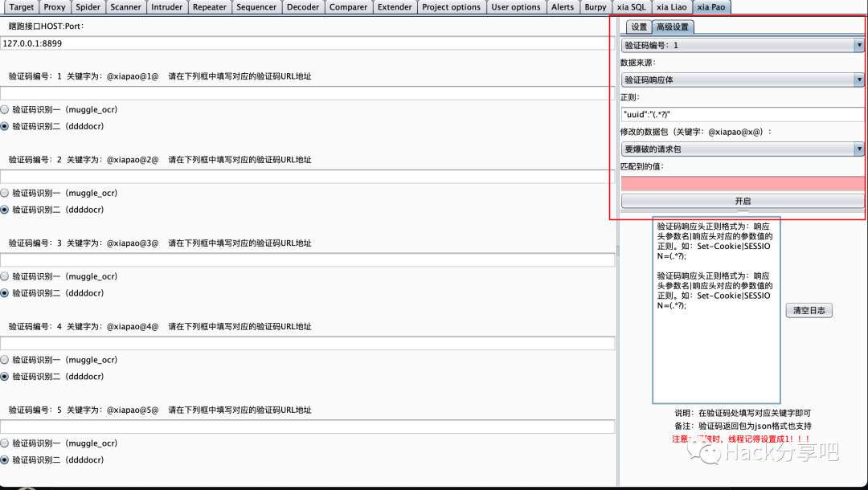Switch to the Repeater tab
Image resolution: width=868 pixels, height=490 pixels.
coord(209,7)
